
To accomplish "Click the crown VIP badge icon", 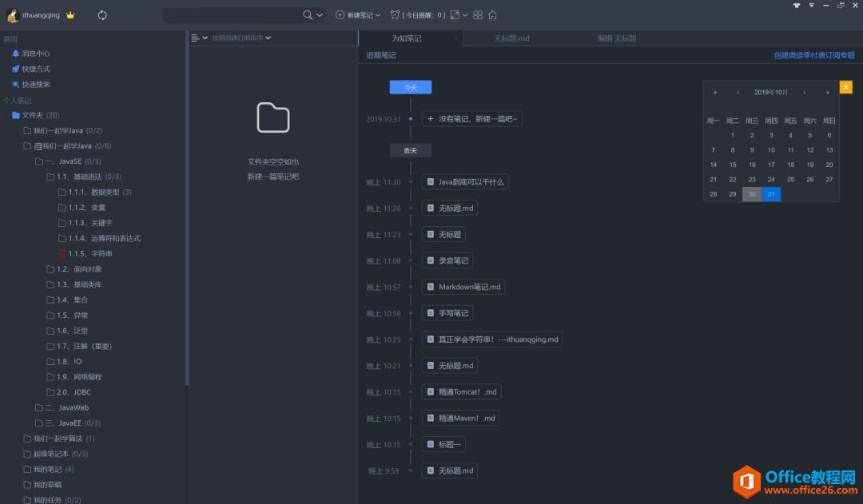I will pos(70,15).
